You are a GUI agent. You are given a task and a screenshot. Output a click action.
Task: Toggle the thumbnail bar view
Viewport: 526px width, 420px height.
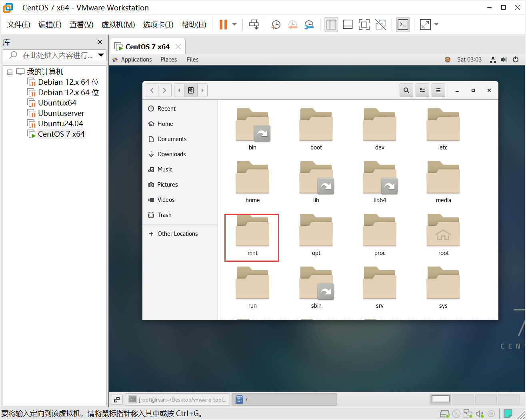click(348, 24)
